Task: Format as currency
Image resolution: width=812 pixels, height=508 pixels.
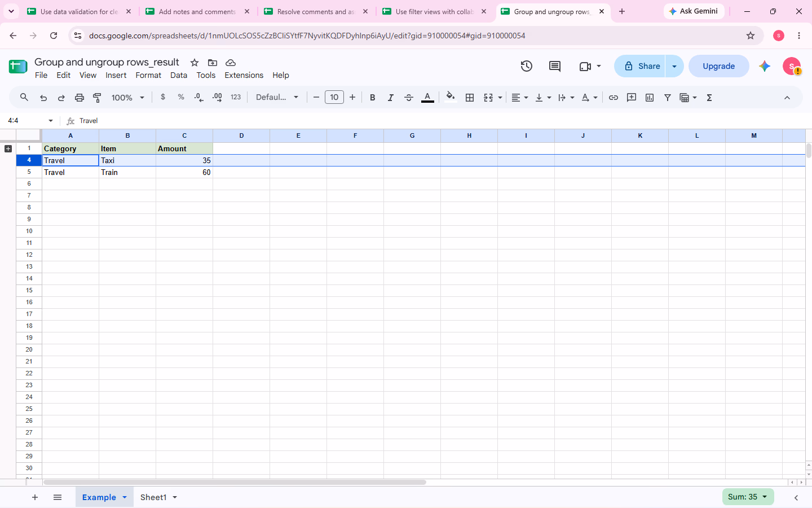Action: [163, 97]
